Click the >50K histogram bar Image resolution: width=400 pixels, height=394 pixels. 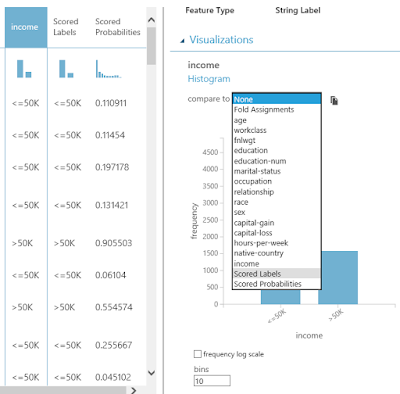(338, 278)
